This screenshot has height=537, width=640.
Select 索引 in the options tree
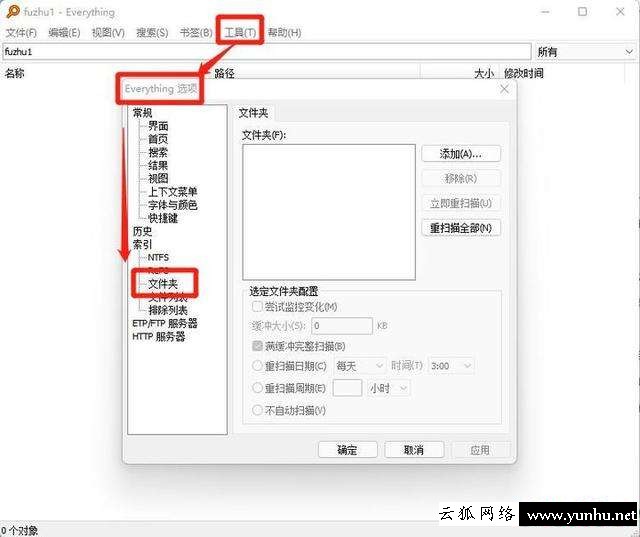click(x=142, y=244)
